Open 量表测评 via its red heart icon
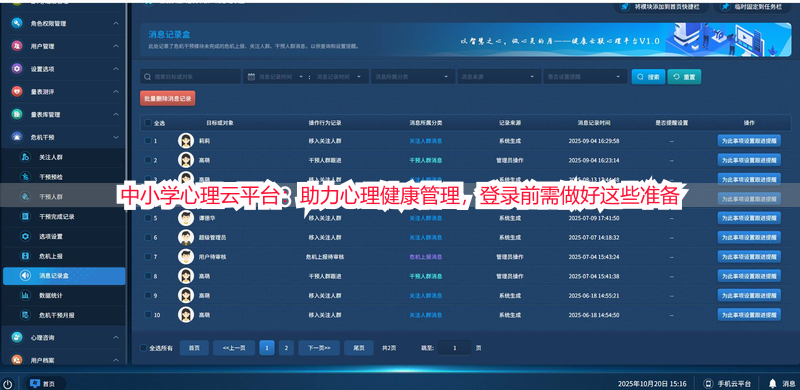Viewport: 800px width, 390px height. (17, 91)
